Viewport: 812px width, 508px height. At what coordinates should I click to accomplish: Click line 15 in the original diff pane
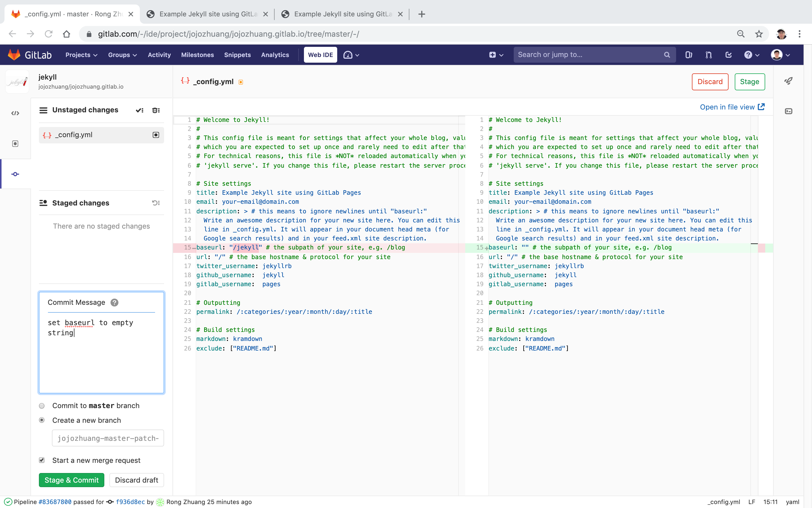(319, 248)
